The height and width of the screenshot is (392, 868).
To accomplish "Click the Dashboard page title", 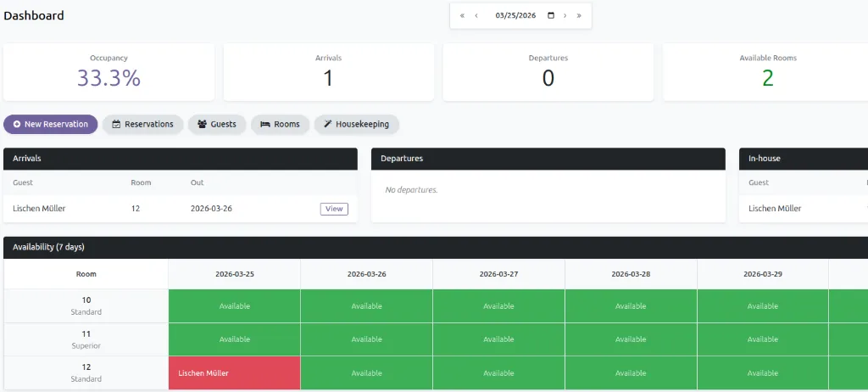I will [x=34, y=15].
